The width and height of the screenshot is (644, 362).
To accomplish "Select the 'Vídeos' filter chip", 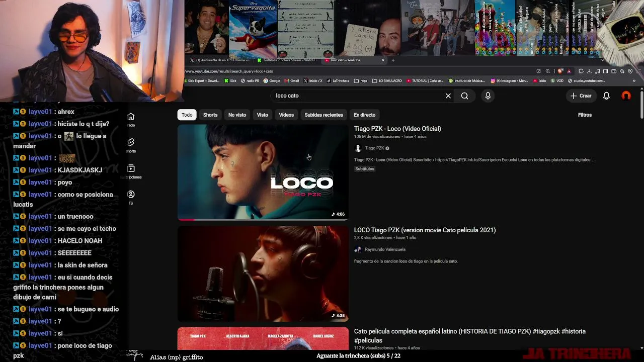I will point(286,115).
